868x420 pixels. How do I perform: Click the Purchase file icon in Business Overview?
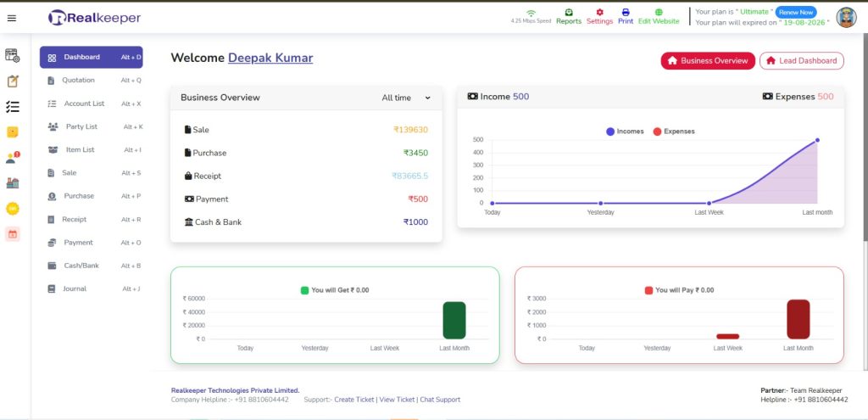pyautogui.click(x=187, y=153)
